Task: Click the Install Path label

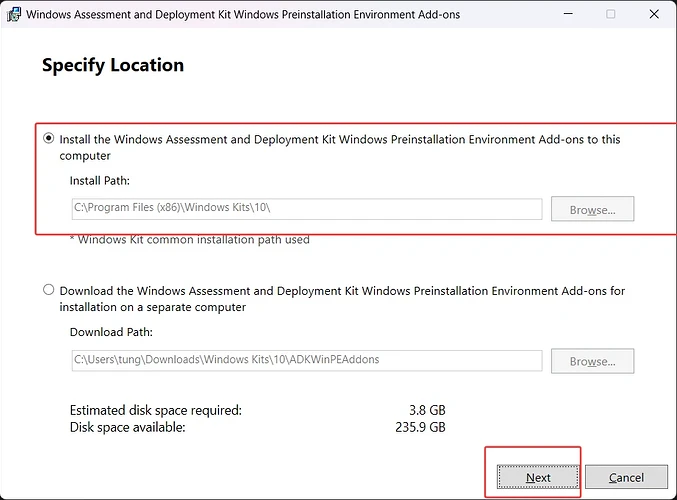Action: click(100, 181)
